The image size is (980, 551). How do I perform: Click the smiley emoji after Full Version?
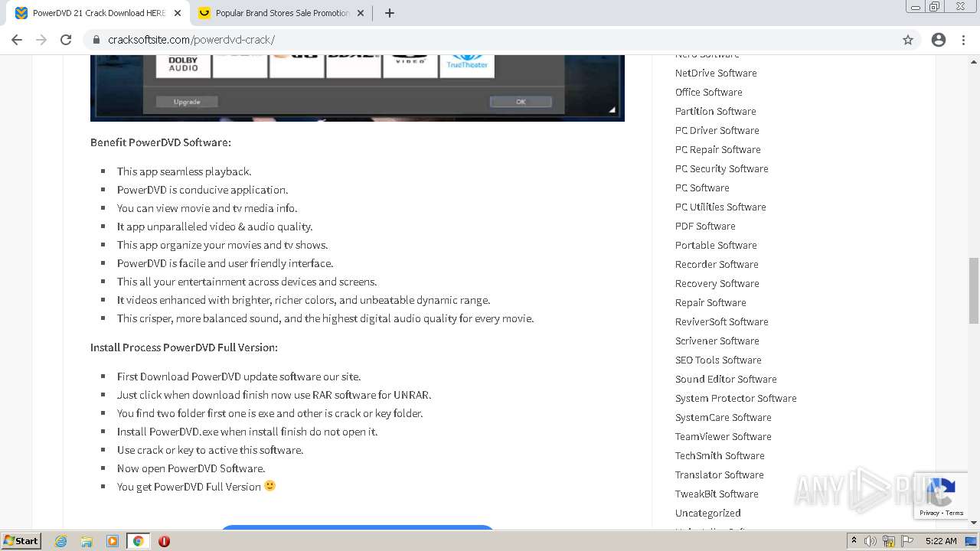click(x=269, y=486)
